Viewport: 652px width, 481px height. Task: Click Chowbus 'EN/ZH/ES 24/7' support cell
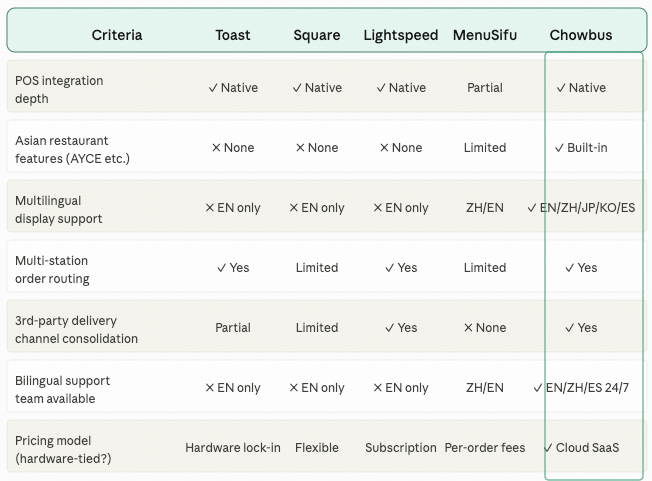pyautogui.click(x=581, y=387)
